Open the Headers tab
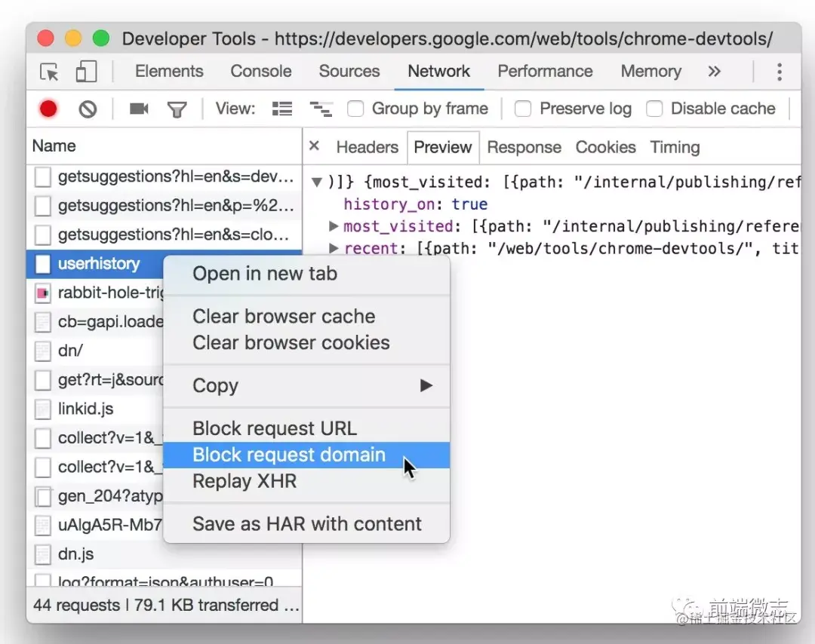 click(x=367, y=148)
